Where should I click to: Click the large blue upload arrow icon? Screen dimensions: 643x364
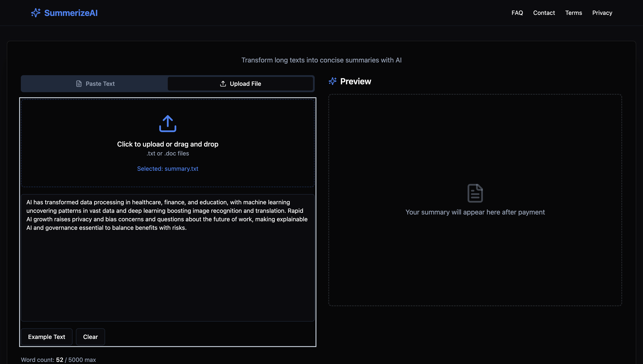168,124
